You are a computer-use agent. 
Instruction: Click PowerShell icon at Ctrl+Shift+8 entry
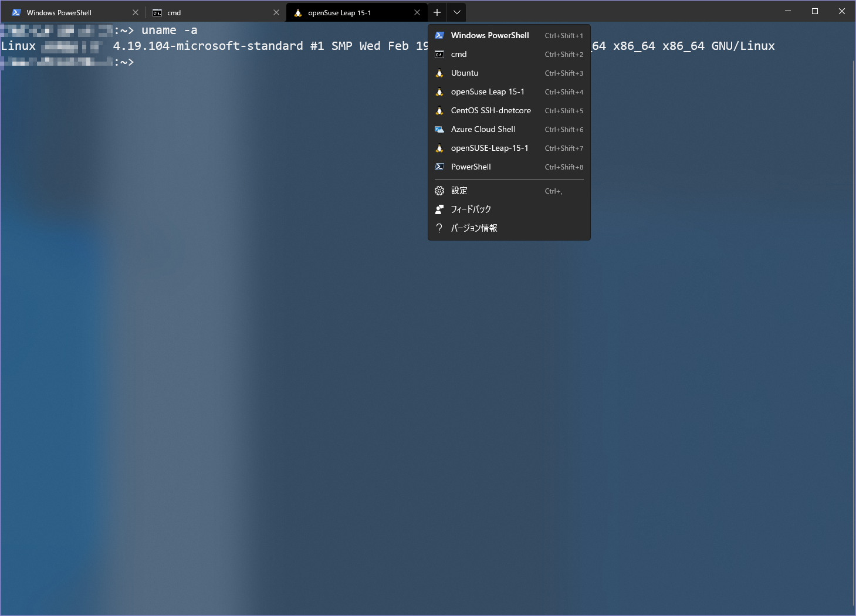[x=439, y=167]
